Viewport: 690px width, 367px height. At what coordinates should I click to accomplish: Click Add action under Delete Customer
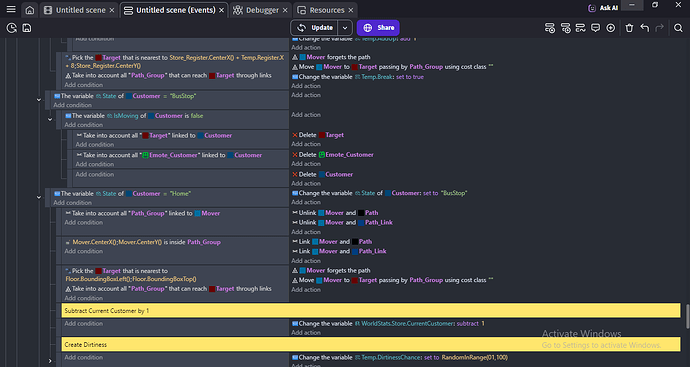pyautogui.click(x=306, y=184)
